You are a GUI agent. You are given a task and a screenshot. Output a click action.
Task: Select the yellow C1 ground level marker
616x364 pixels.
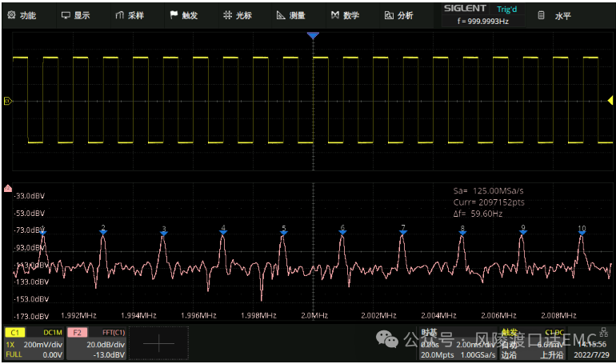click(x=8, y=101)
